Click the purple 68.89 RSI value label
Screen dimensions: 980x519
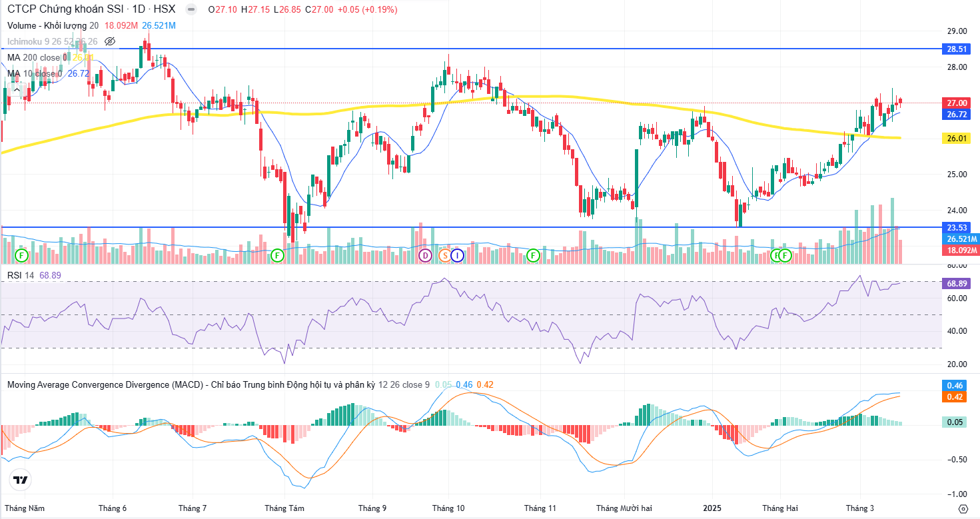click(957, 284)
